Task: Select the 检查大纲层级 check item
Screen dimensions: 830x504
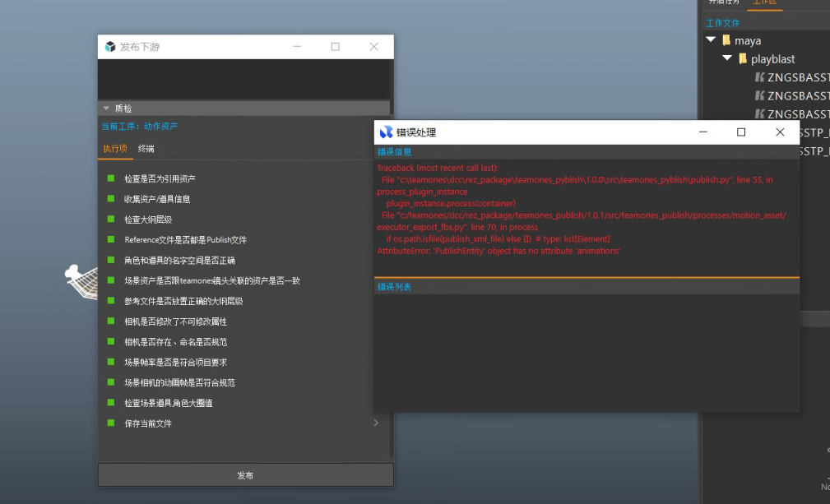Action: (x=148, y=220)
